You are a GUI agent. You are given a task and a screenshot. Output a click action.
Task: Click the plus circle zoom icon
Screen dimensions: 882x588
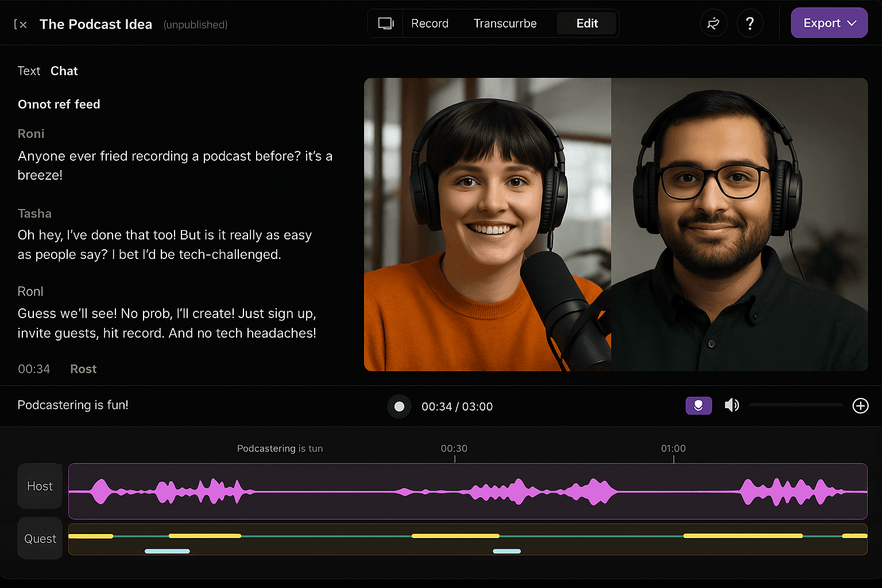pyautogui.click(x=860, y=406)
